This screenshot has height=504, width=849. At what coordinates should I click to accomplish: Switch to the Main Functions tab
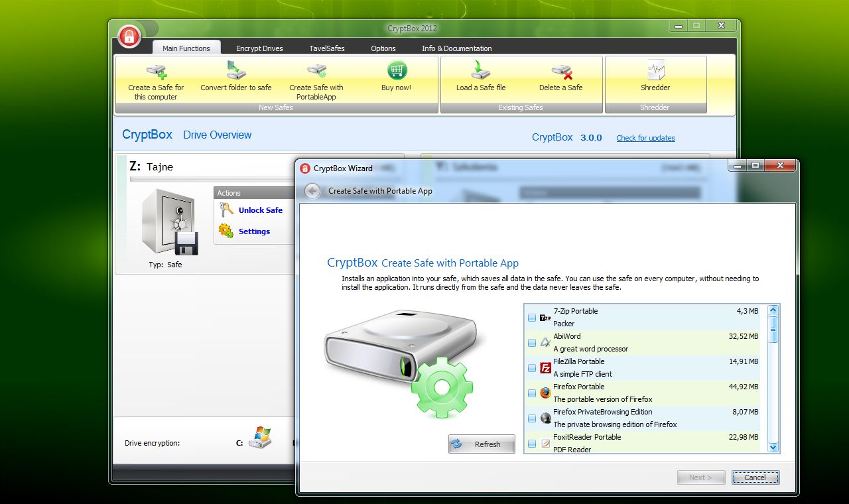186,48
